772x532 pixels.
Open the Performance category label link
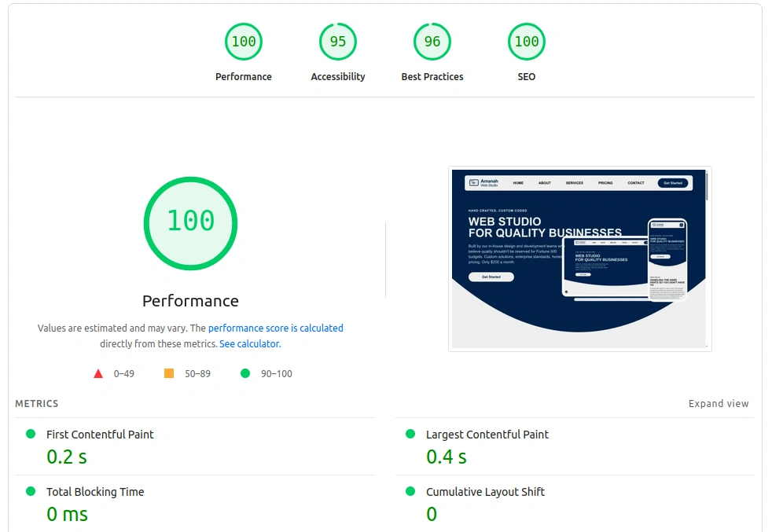(x=243, y=77)
